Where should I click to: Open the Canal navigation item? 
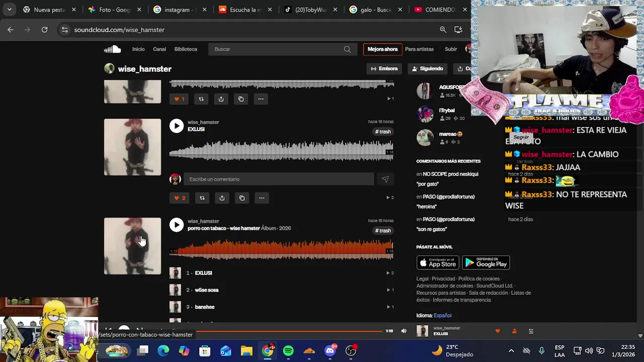pyautogui.click(x=159, y=49)
